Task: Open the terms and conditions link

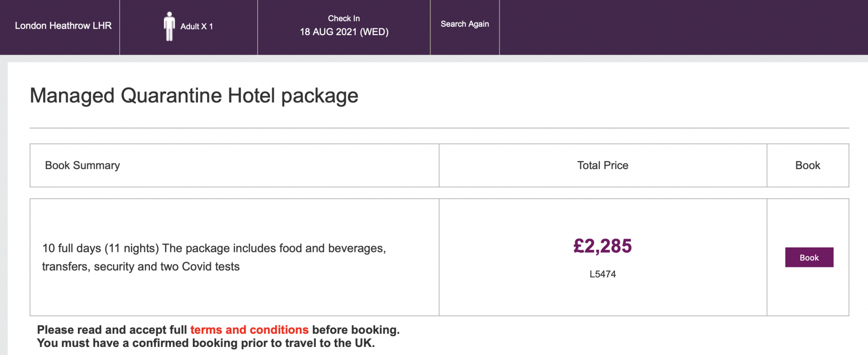Action: [x=249, y=330]
